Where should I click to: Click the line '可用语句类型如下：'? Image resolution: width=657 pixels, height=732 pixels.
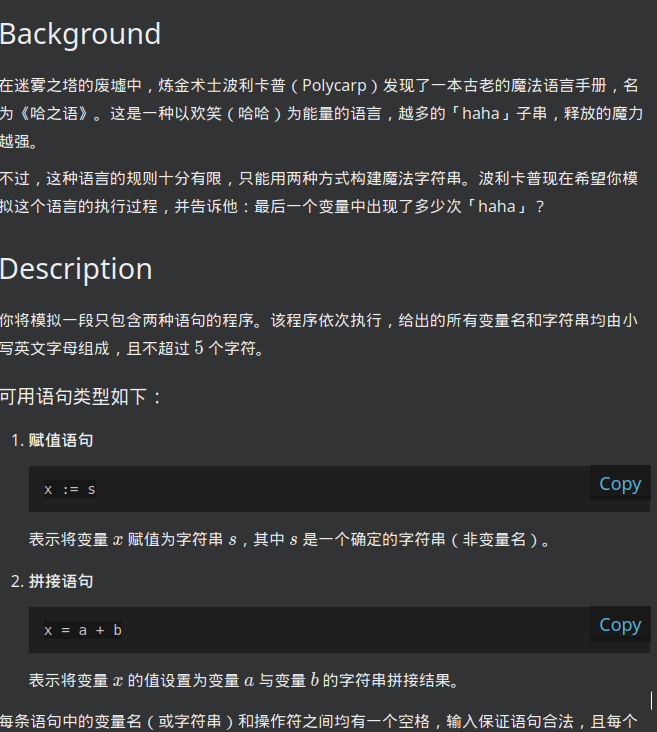(x=81, y=397)
